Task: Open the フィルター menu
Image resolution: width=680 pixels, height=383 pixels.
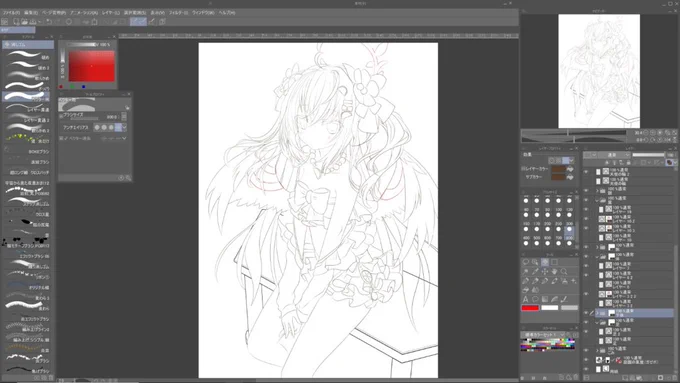Action: (x=178, y=13)
